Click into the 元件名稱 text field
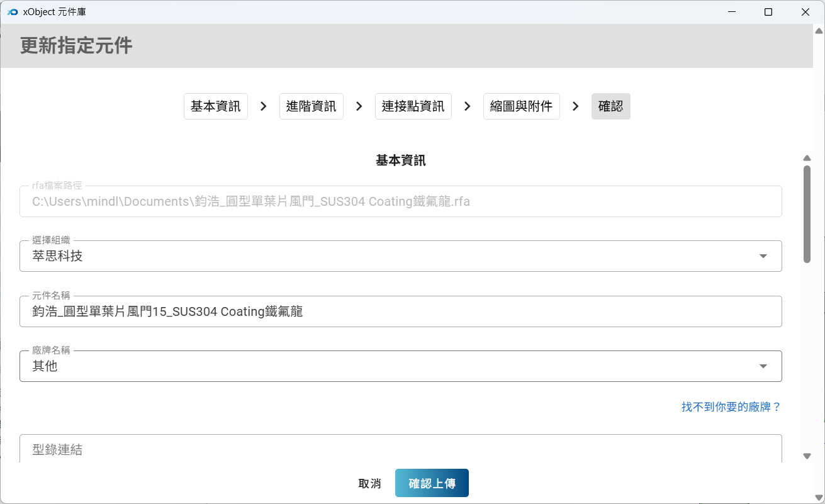825x504 pixels. point(400,311)
